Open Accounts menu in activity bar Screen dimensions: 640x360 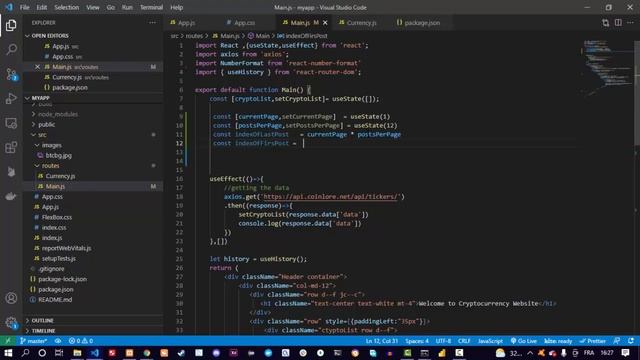point(11,298)
